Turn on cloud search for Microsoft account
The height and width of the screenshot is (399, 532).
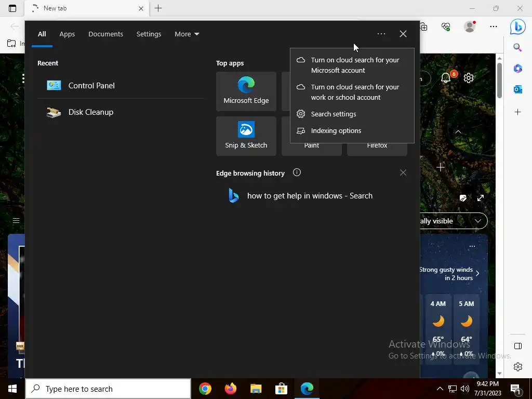[x=352, y=65]
